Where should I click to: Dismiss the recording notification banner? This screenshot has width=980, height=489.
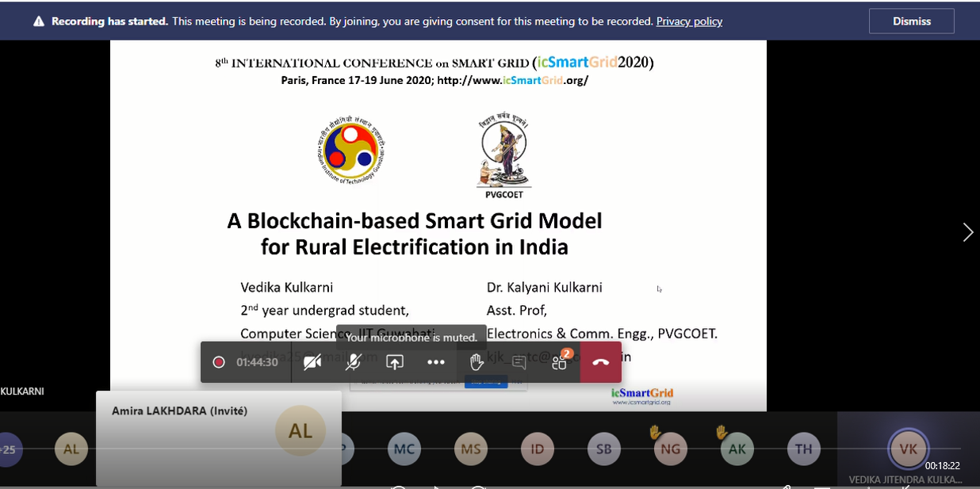pos(911,21)
